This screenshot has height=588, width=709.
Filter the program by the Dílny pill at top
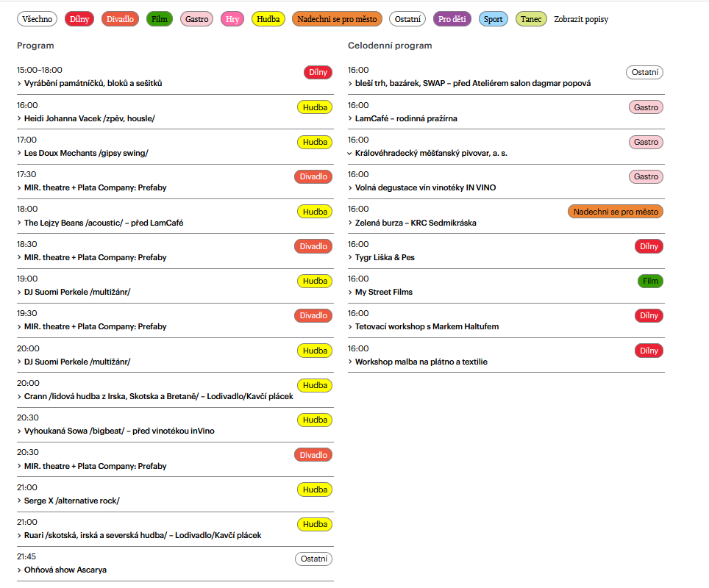point(79,19)
